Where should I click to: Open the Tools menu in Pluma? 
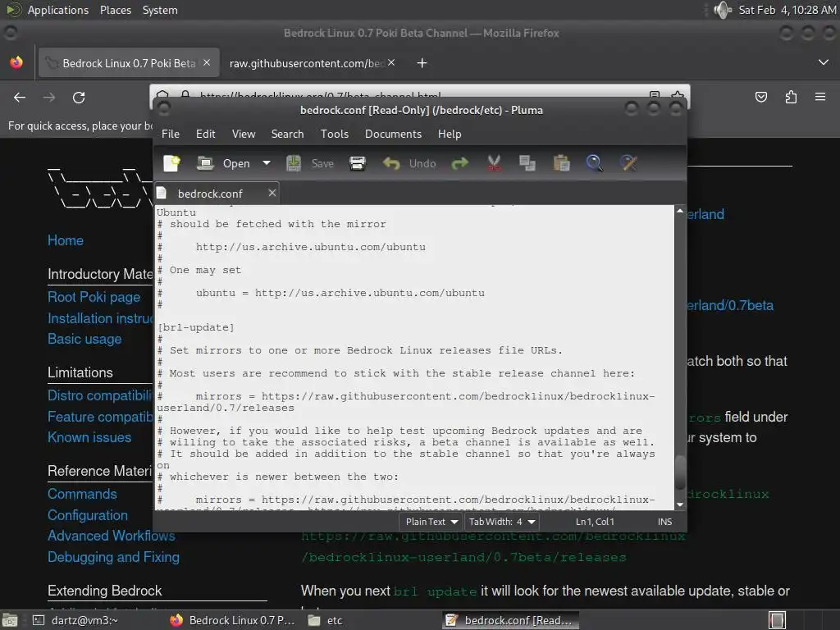pyautogui.click(x=335, y=134)
